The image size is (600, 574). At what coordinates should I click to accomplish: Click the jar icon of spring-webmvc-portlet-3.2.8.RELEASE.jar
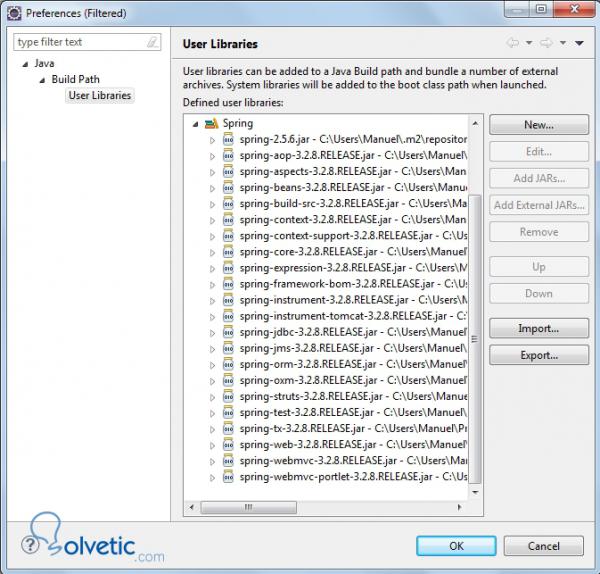228,477
